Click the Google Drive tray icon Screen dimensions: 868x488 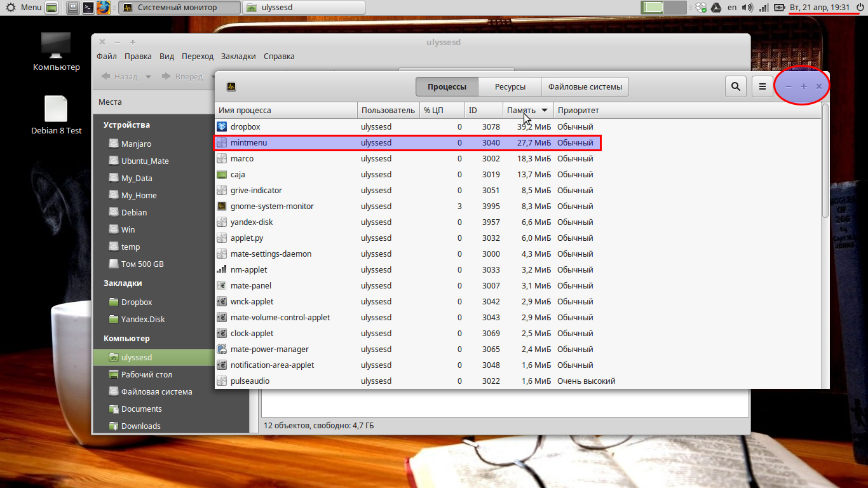pyautogui.click(x=715, y=8)
